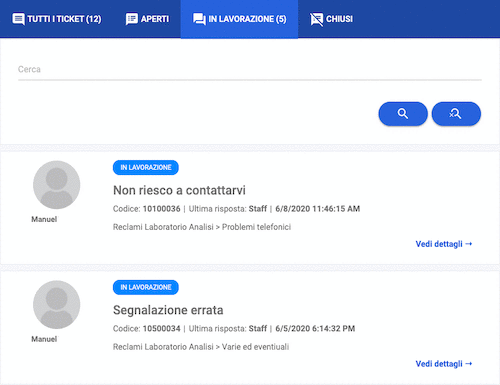Click the Chiusi crossed-out message icon
The height and width of the screenshot is (385, 500).
coord(316,19)
